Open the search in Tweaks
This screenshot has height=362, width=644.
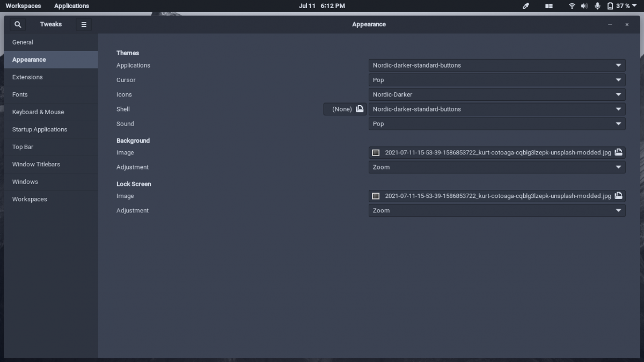tap(18, 24)
